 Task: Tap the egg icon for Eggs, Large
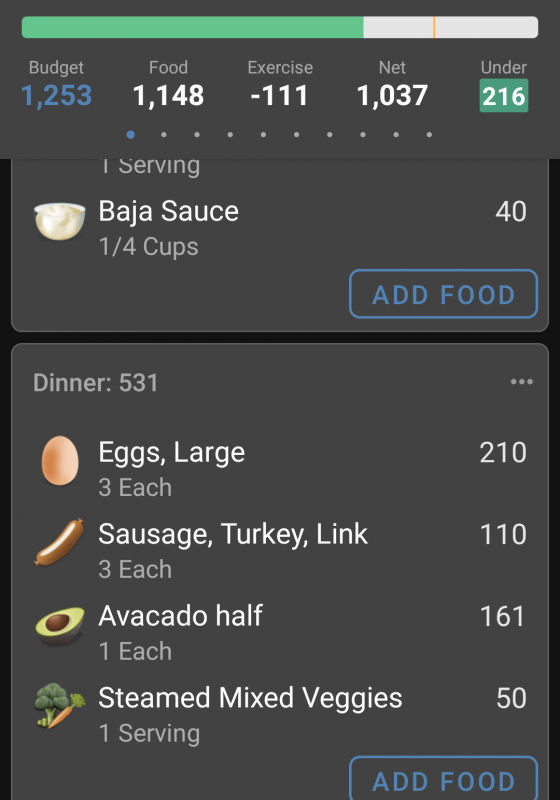[x=60, y=460]
